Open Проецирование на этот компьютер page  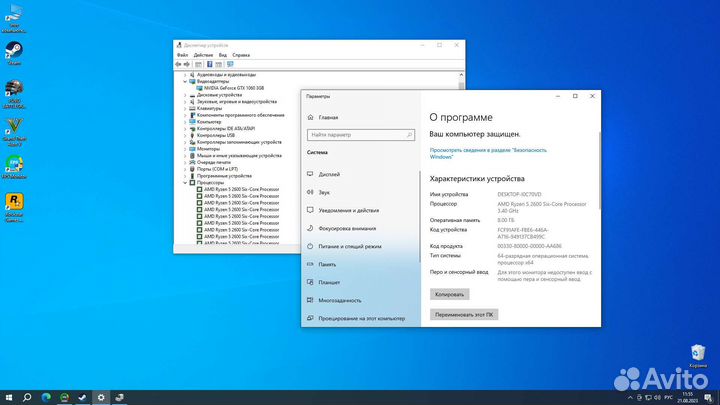tap(361, 318)
